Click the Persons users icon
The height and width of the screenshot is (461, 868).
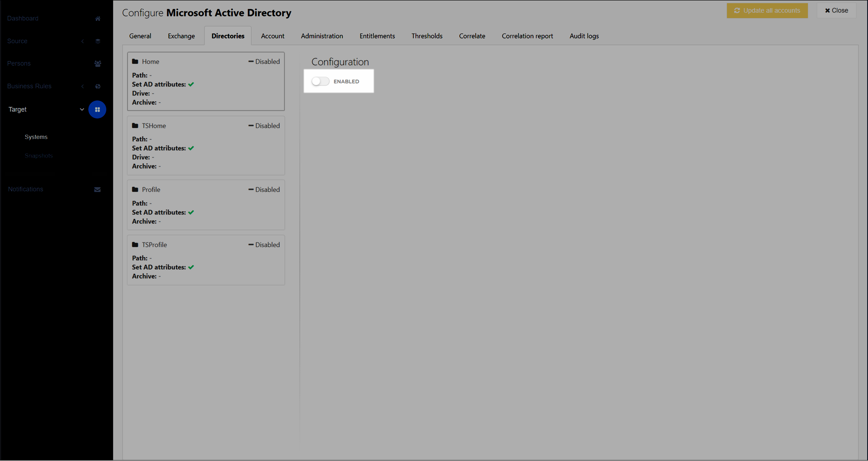[98, 64]
